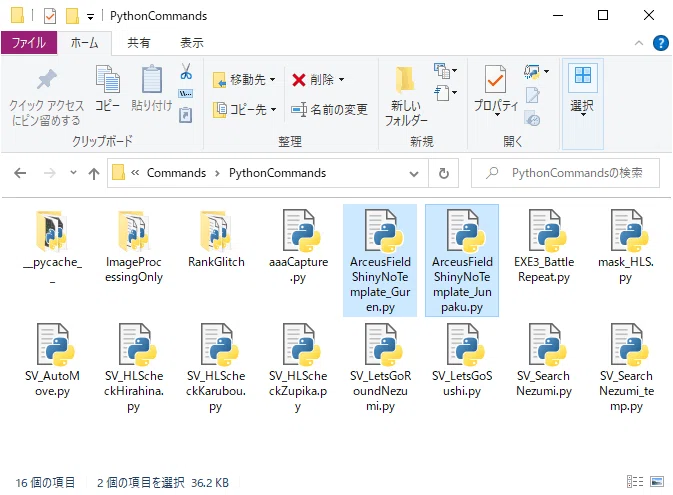Switch to details view layout icon
The image size is (673, 495).
pyautogui.click(x=635, y=481)
